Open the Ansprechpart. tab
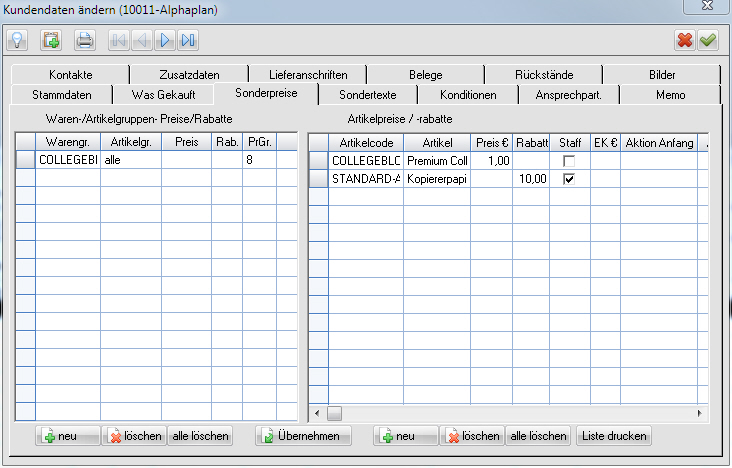Image resolution: width=732 pixels, height=468 pixels. tap(569, 95)
